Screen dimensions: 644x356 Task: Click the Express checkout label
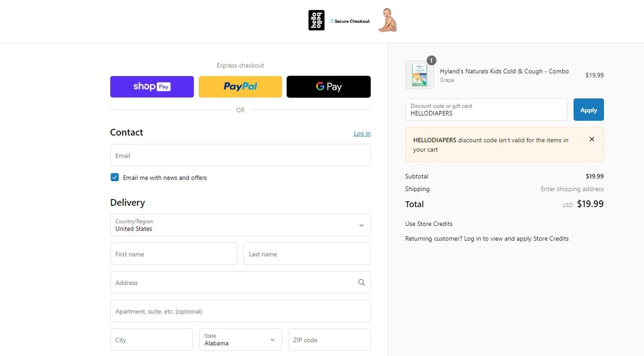click(x=240, y=65)
